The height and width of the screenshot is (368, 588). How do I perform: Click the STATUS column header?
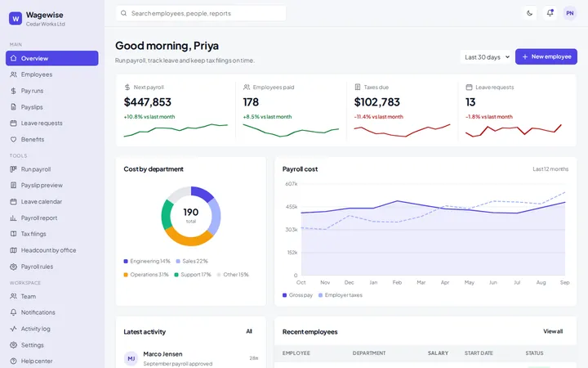point(534,353)
